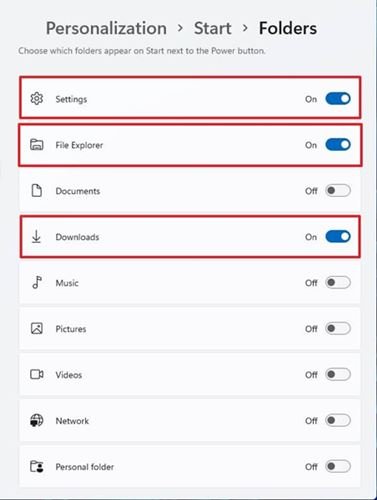Click the Network globe icon
This screenshot has height=500, width=377.
(37, 420)
